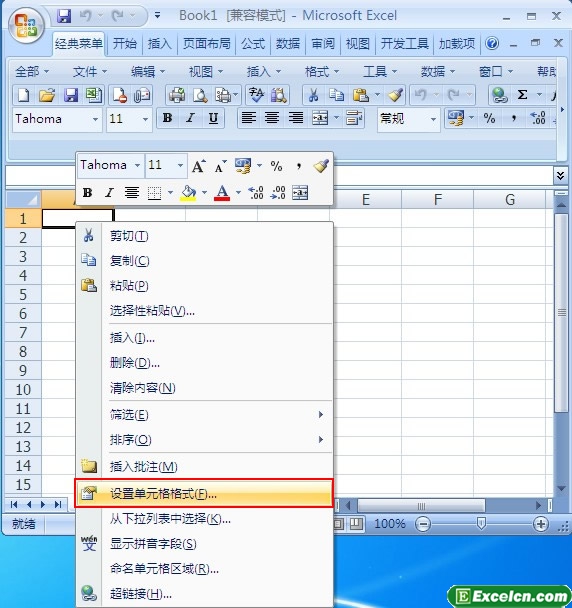Click the zoom in plus button

point(541,525)
